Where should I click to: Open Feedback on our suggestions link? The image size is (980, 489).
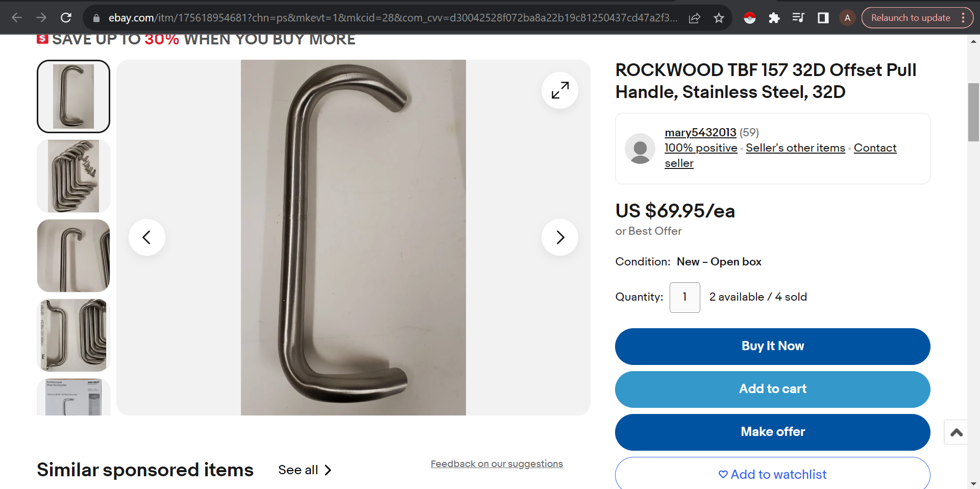point(497,464)
